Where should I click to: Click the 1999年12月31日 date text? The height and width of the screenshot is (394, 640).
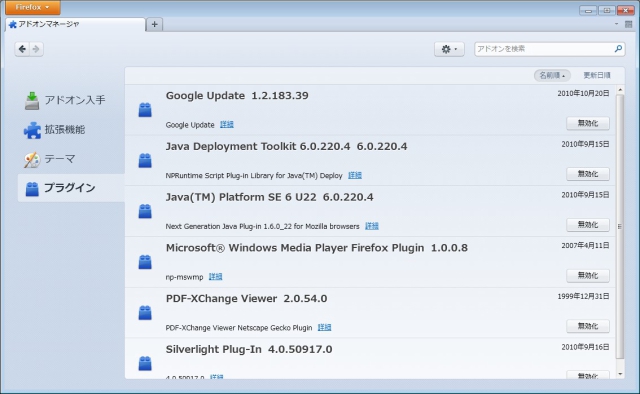click(583, 296)
